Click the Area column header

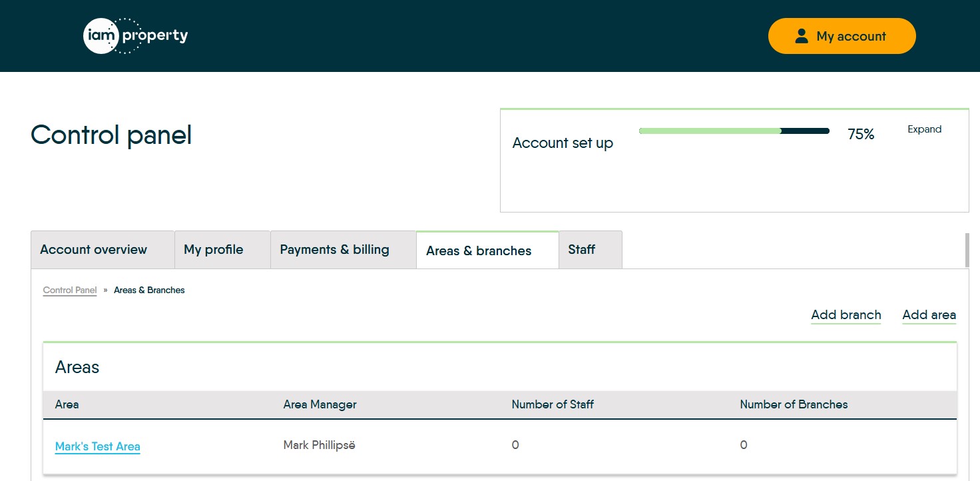pyautogui.click(x=67, y=404)
